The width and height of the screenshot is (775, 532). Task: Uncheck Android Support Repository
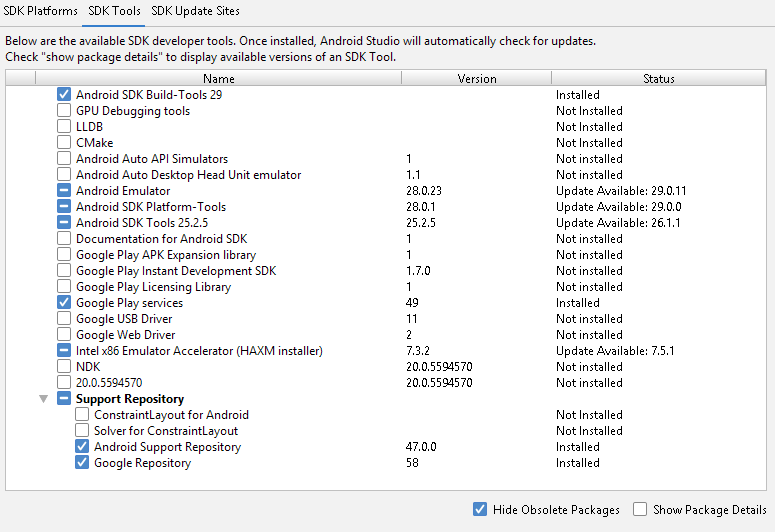coord(82,446)
